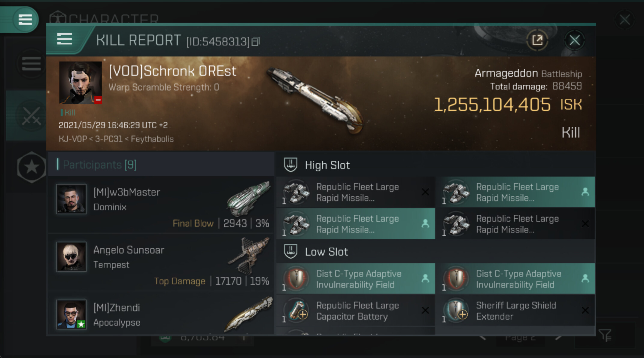Open the kill report hamburger menu
The height and width of the screenshot is (358, 644).
64,39
